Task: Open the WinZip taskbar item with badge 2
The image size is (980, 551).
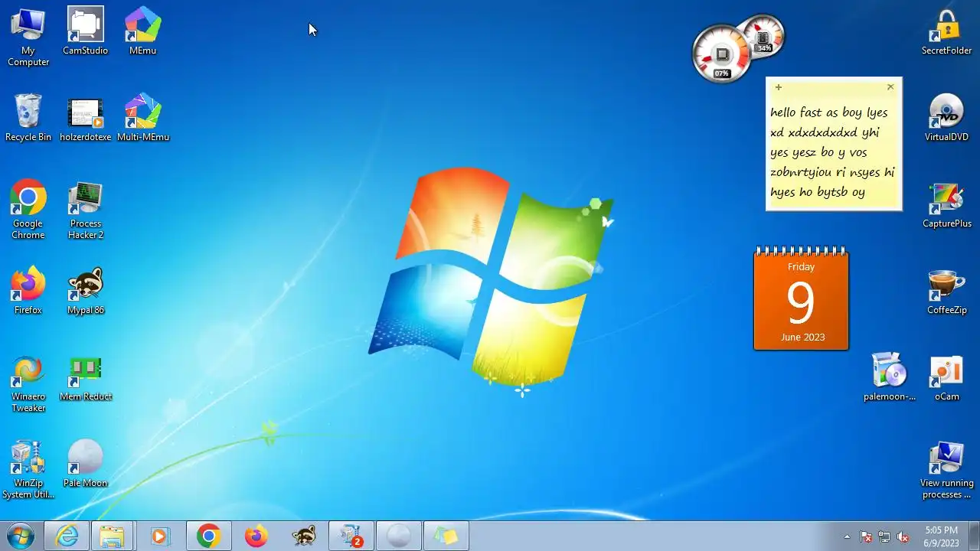Action: (x=351, y=536)
